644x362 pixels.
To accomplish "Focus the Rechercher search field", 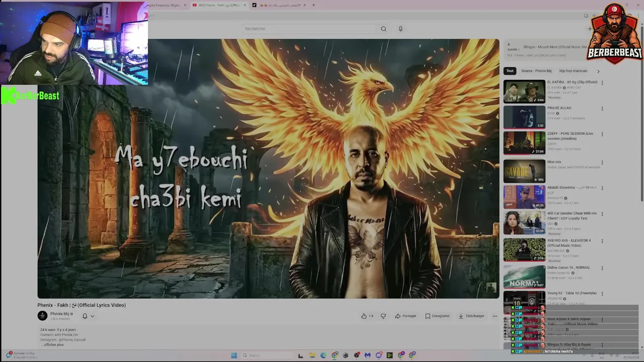I will pos(309,29).
